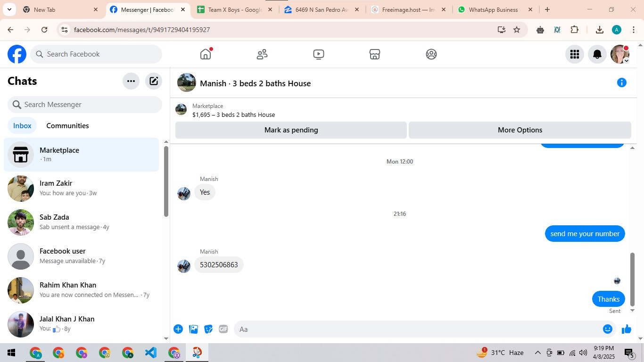Switch to the New Tab browser tab
Screen dimensions: 644x362
click(x=61, y=9)
